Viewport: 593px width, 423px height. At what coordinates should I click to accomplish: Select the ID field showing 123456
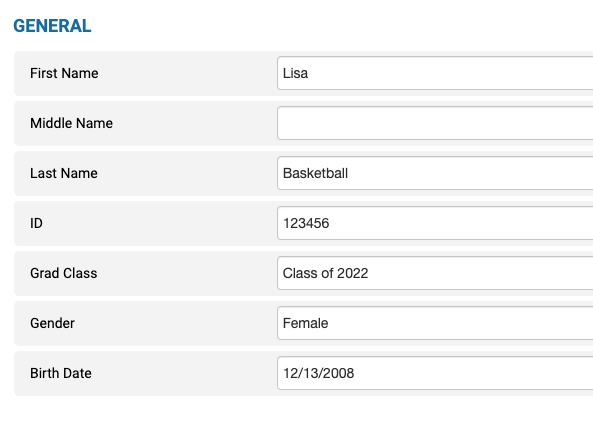pyautogui.click(x=435, y=223)
